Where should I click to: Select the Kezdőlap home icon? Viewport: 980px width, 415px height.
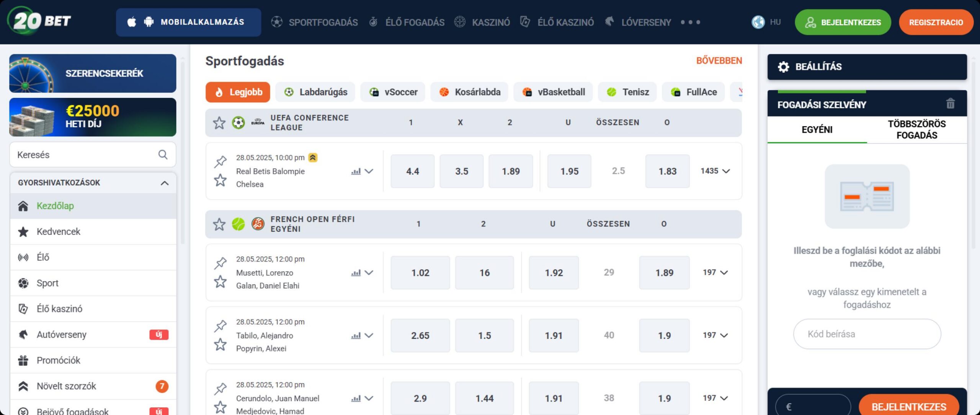[x=24, y=206]
